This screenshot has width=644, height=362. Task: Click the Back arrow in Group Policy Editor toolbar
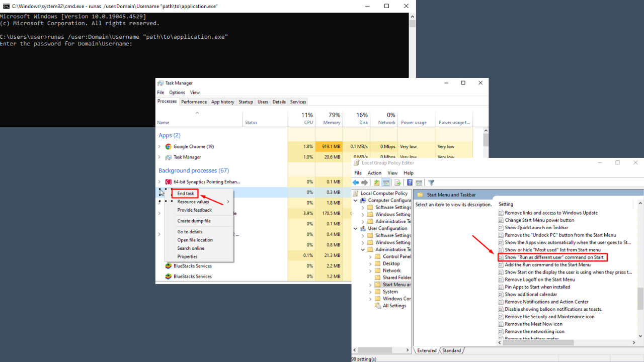coord(356,183)
